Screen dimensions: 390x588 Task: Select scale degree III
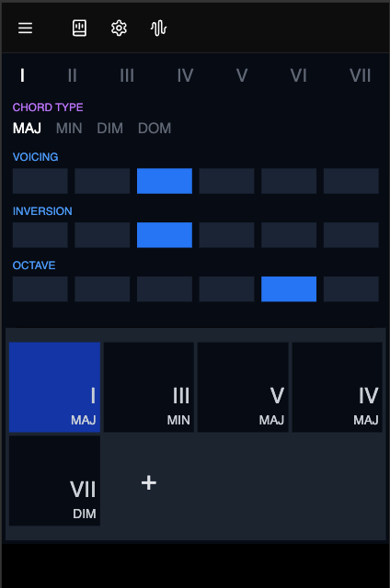127,75
